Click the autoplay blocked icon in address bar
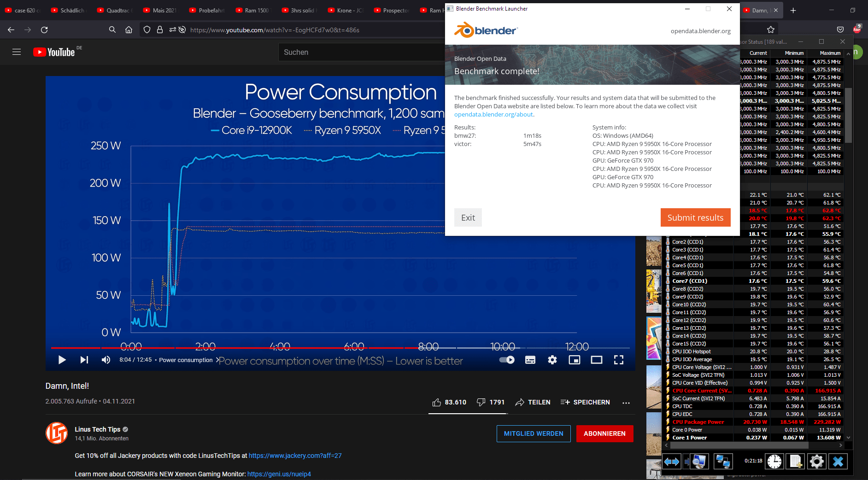The height and width of the screenshot is (480, 868). click(182, 30)
